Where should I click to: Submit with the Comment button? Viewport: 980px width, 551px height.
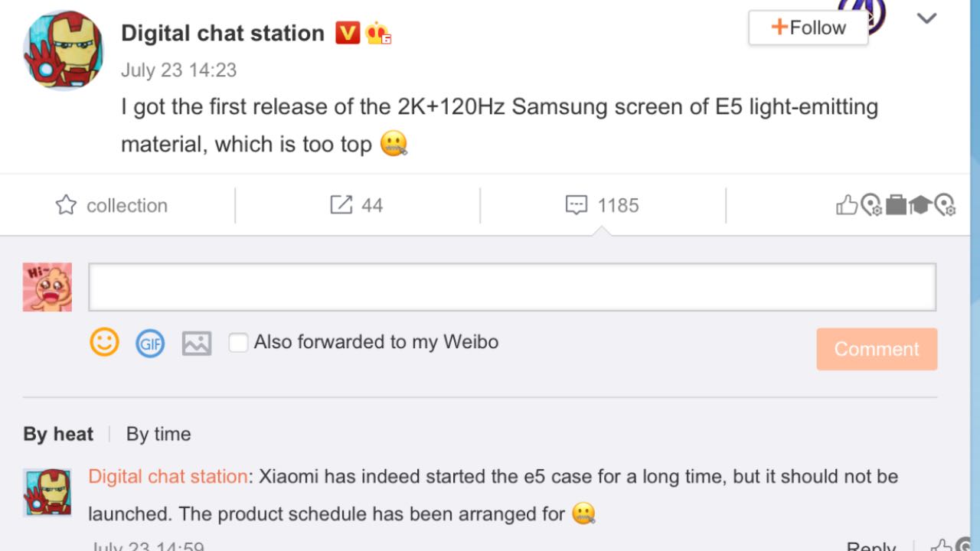(877, 349)
